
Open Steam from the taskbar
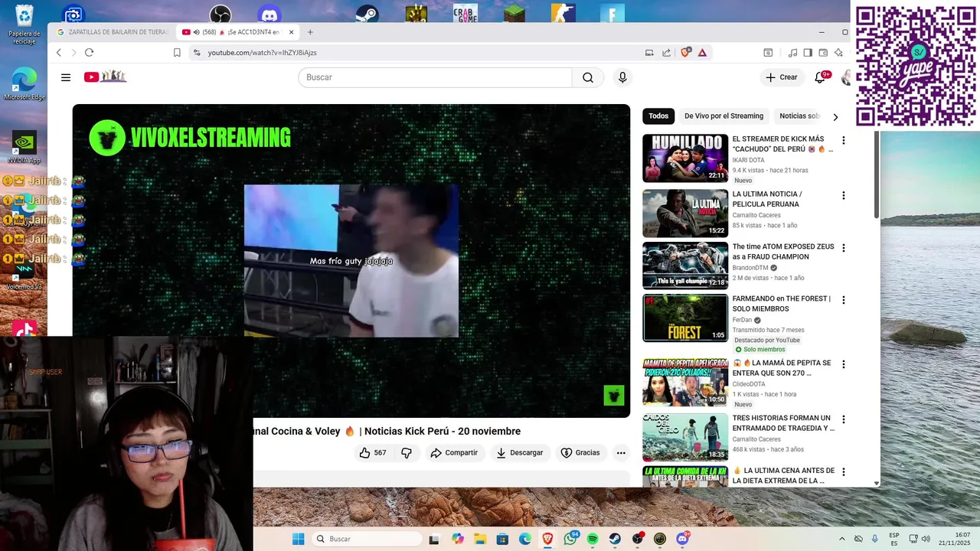point(615,539)
